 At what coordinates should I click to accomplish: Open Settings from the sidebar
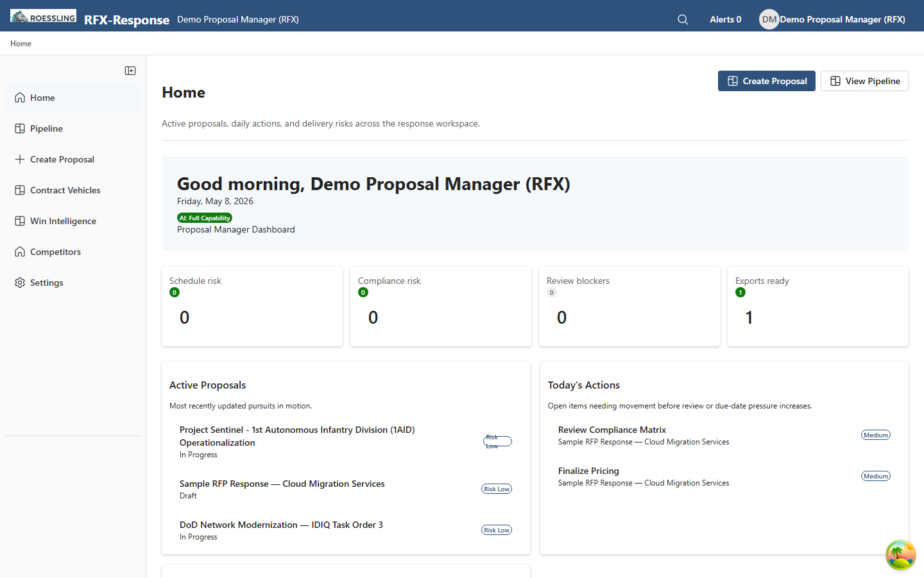click(73, 283)
